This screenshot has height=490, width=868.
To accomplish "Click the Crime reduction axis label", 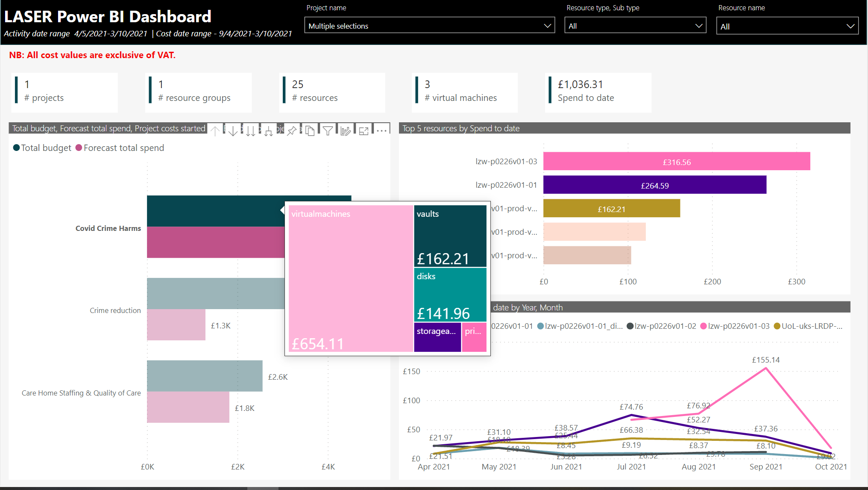I will point(115,310).
